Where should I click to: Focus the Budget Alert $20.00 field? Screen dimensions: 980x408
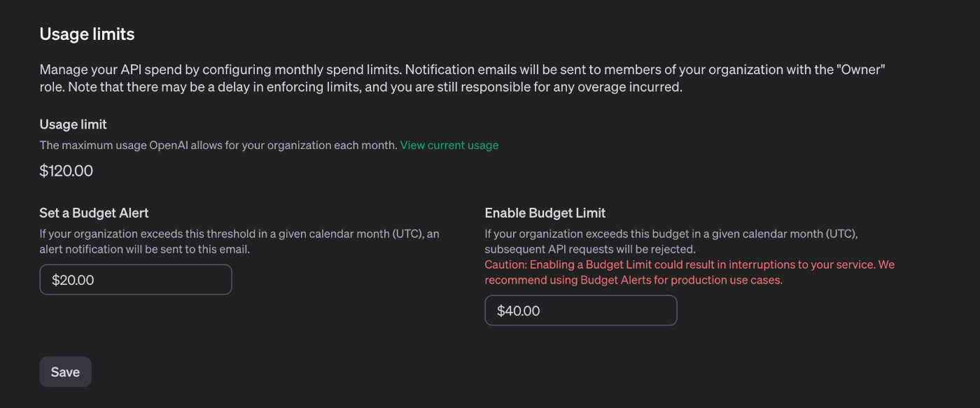[135, 280]
